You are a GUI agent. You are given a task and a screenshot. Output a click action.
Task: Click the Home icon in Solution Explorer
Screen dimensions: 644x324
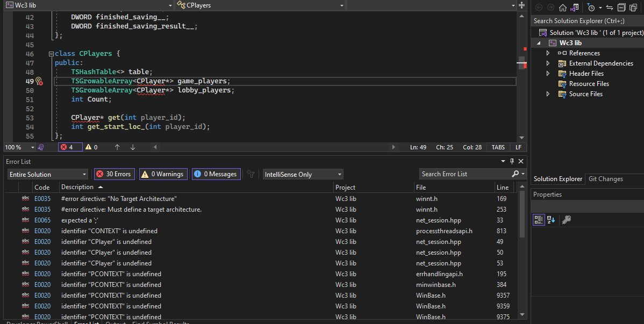(x=563, y=8)
